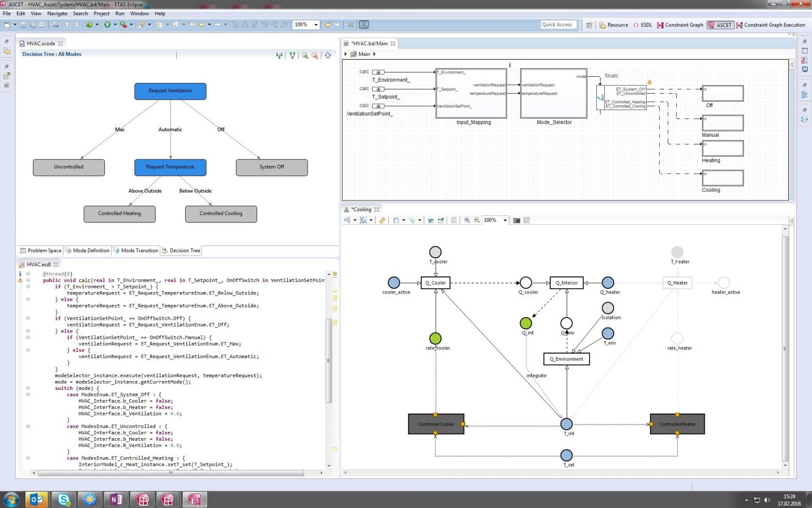Switch to the Constraint Graph perspective
This screenshot has height=508, width=812.
point(680,25)
